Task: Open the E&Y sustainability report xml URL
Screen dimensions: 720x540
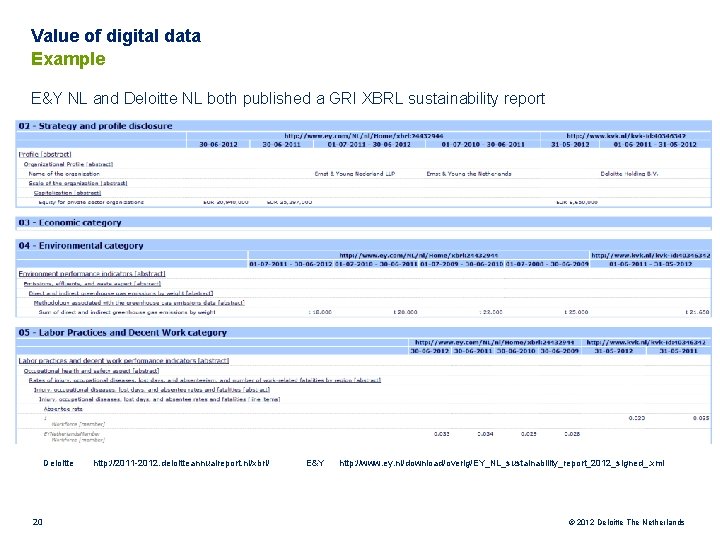Action: click(x=502, y=463)
